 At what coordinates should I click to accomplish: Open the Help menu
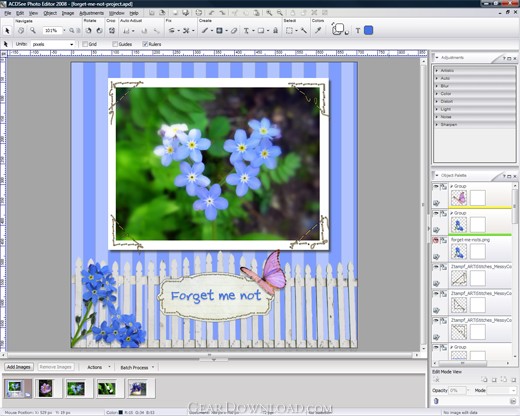pos(134,13)
